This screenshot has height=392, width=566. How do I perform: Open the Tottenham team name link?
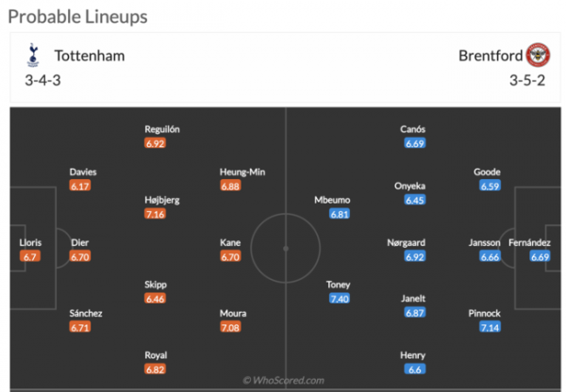coord(90,56)
